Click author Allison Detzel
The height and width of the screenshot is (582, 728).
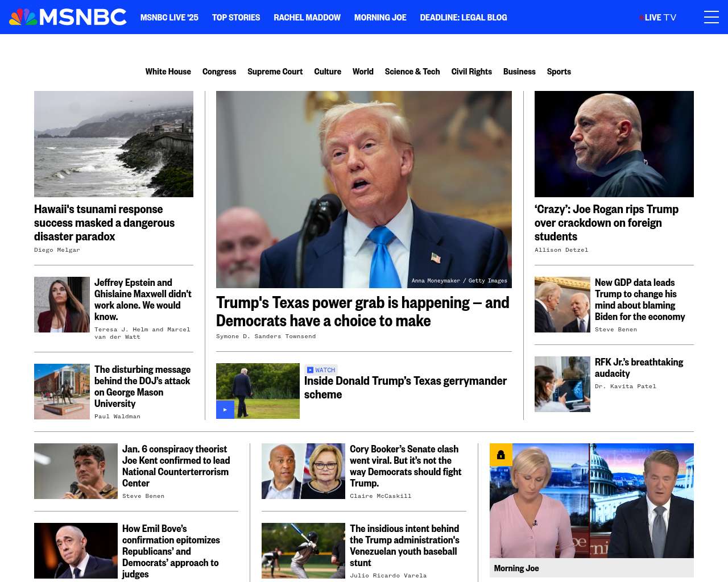[561, 250]
